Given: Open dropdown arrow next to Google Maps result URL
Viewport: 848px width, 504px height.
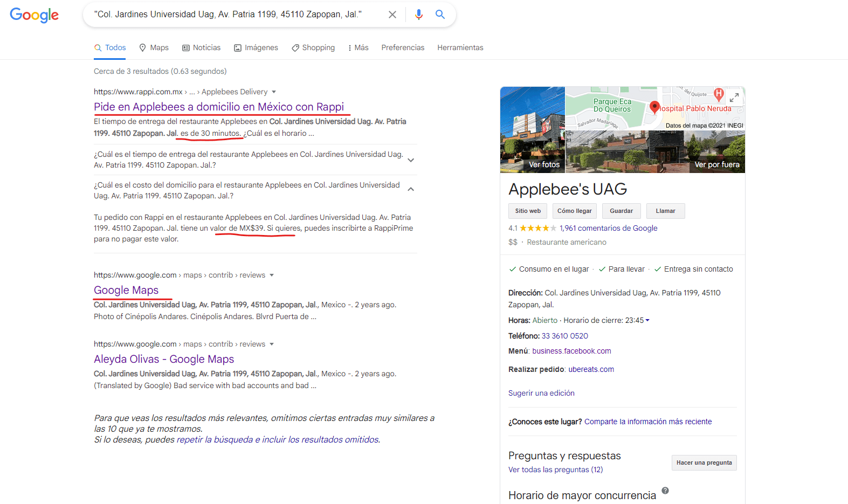Looking at the screenshot, I should pos(272,275).
